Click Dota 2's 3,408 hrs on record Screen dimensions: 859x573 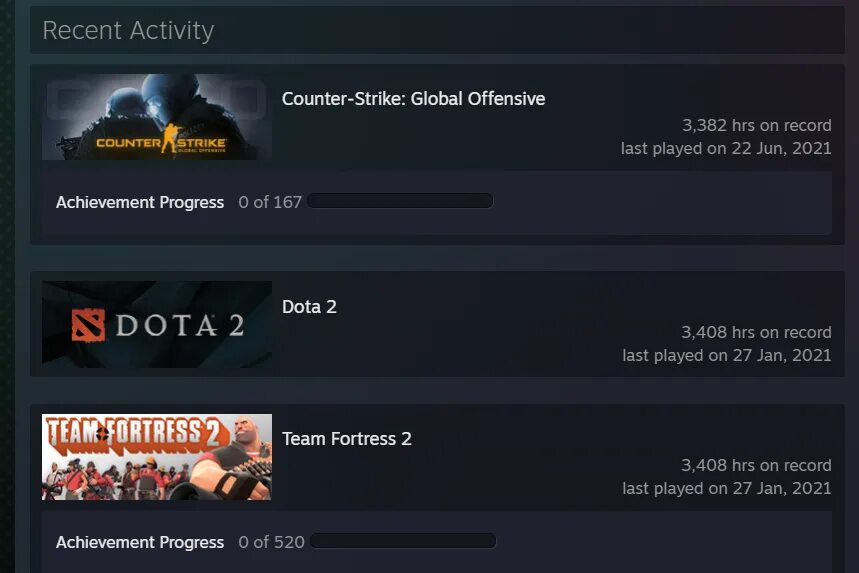756,333
